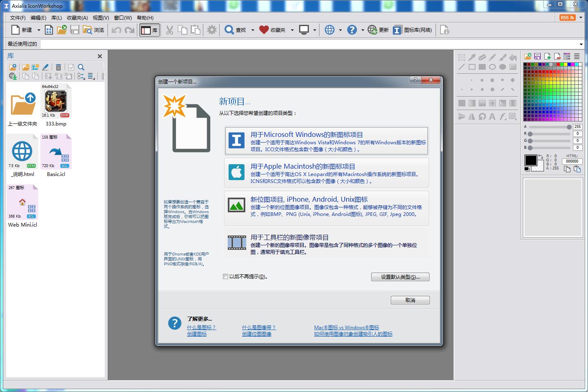Click the gear settings toolbar icon

(212, 30)
